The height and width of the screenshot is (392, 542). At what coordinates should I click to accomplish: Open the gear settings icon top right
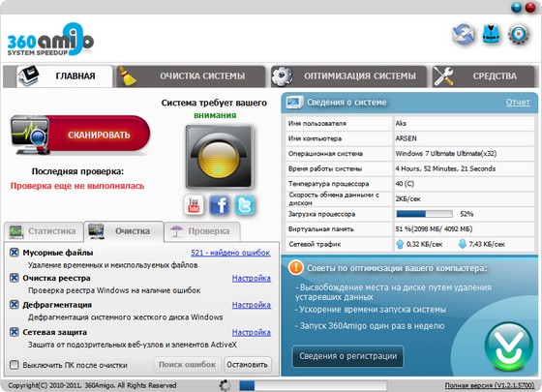519,35
